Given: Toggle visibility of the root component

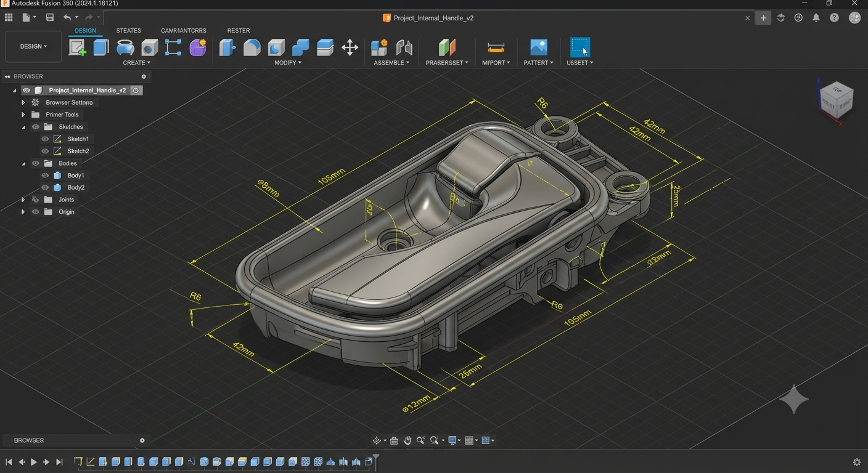Looking at the screenshot, I should (27, 91).
